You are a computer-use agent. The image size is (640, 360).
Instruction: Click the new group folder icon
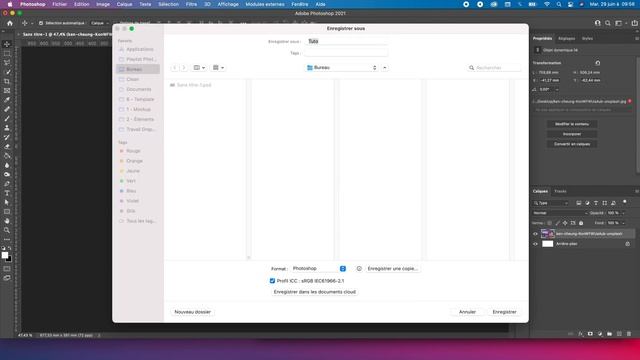(x=609, y=334)
